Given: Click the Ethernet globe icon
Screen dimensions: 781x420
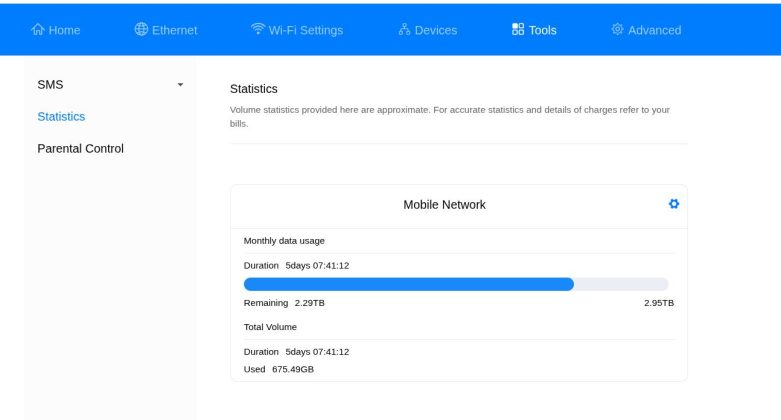Looking at the screenshot, I should point(141,29).
